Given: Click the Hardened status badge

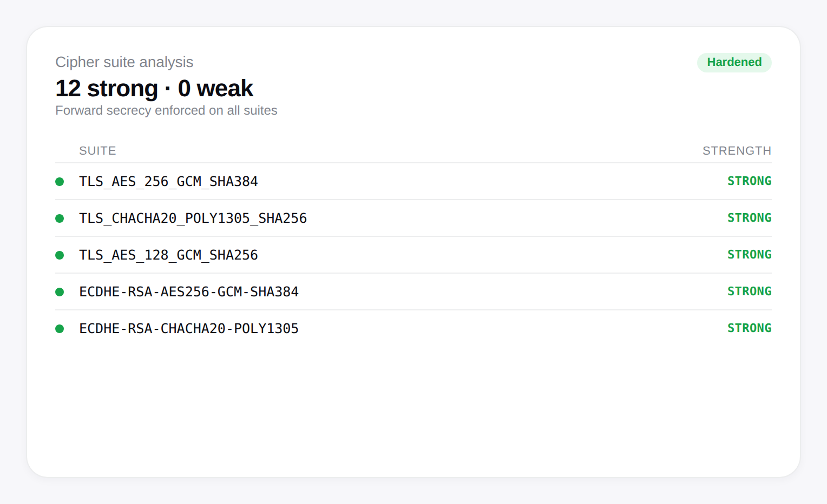Looking at the screenshot, I should 734,62.
